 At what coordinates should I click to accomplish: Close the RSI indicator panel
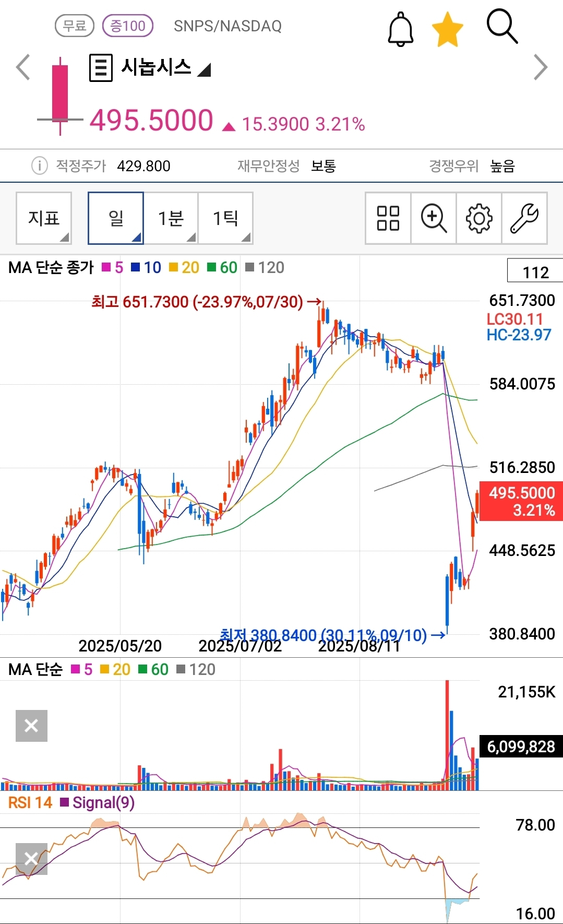click(31, 859)
